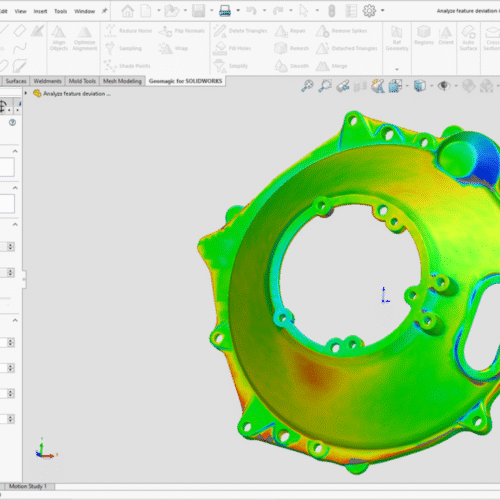The image size is (500, 500).
Task: Open the New document dropdown arrow
Action: pyautogui.click(x=159, y=11)
